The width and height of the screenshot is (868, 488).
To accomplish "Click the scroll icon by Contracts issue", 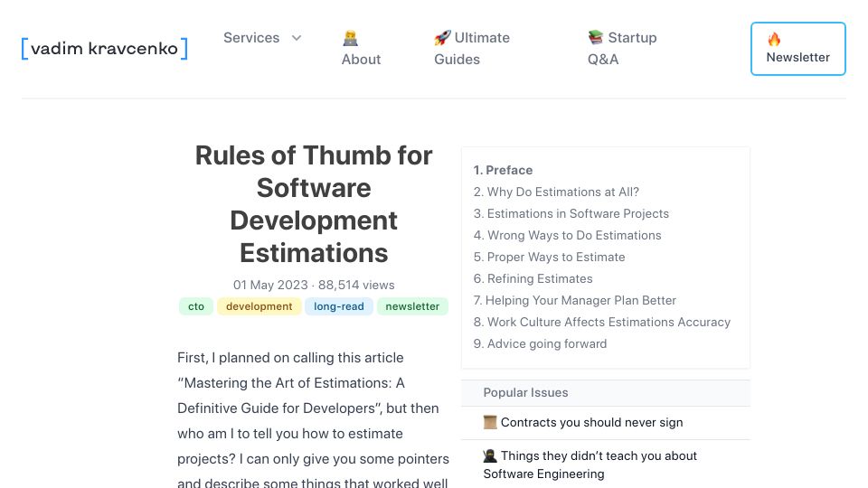I will click(490, 422).
